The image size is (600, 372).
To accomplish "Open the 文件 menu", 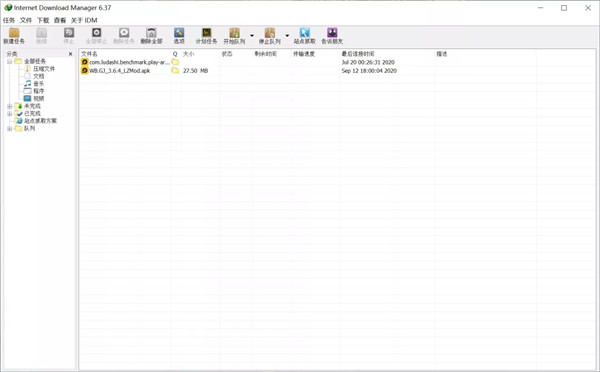I will [x=26, y=20].
